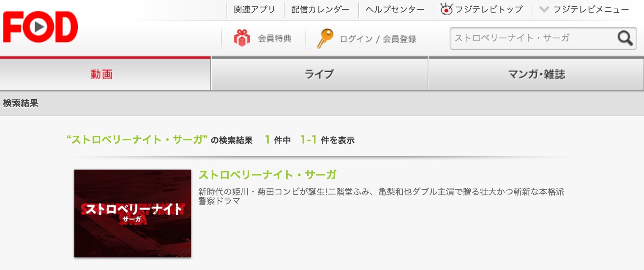Click the FOD logo

pos(41,27)
